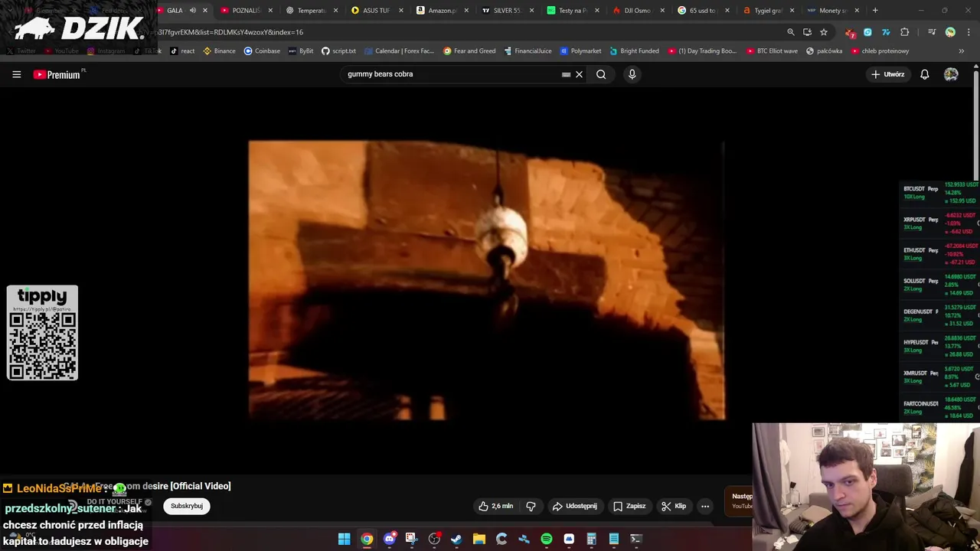Open the Polymarket bookmark

click(581, 51)
